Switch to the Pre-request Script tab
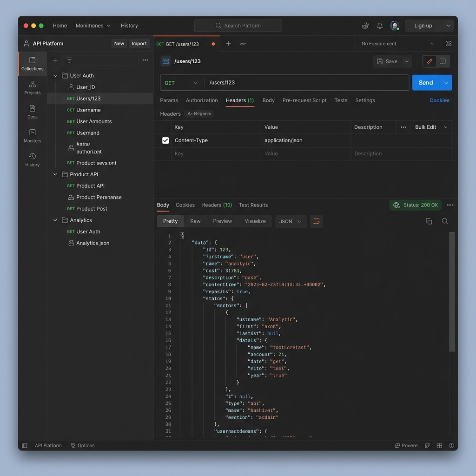This screenshot has width=476, height=476. click(304, 100)
